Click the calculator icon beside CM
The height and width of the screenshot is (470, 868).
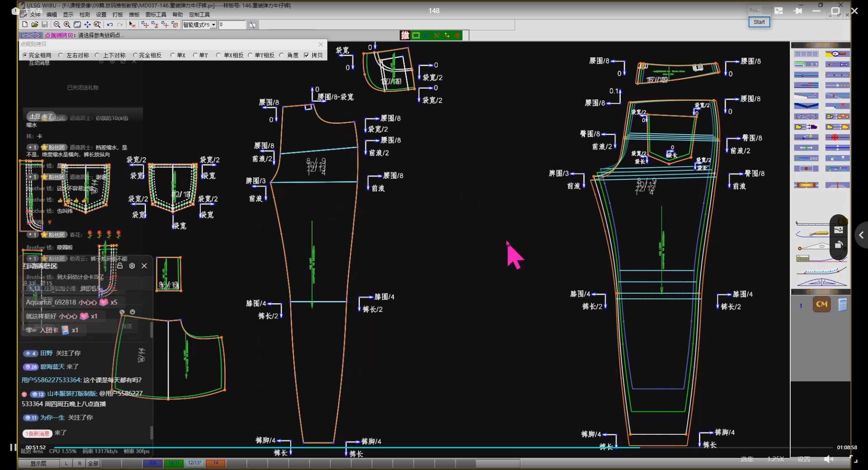coord(842,305)
